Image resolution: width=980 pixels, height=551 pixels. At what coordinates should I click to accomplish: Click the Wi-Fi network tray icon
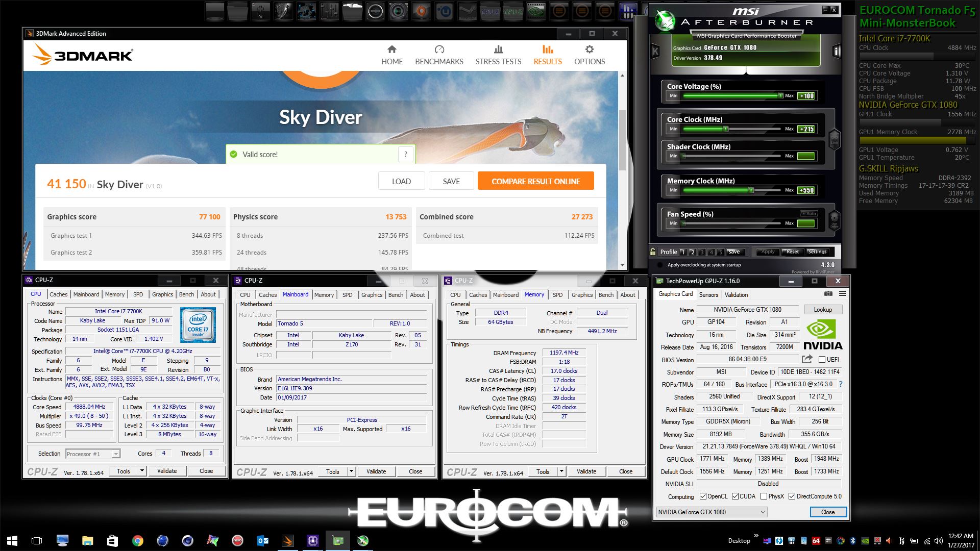[927, 541]
